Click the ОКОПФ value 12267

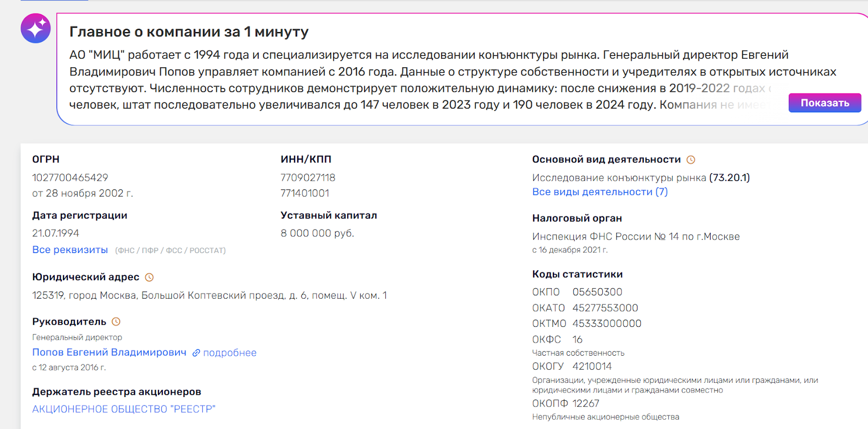point(586,403)
